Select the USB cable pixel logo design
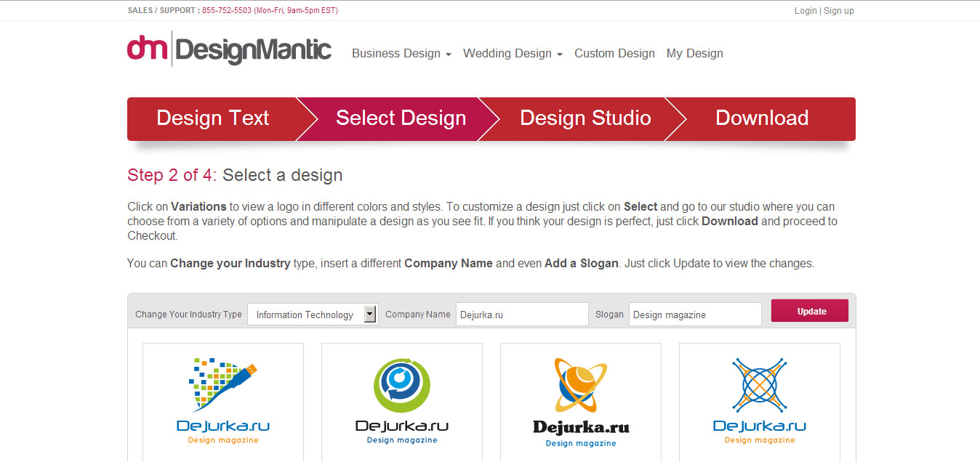 [223, 402]
